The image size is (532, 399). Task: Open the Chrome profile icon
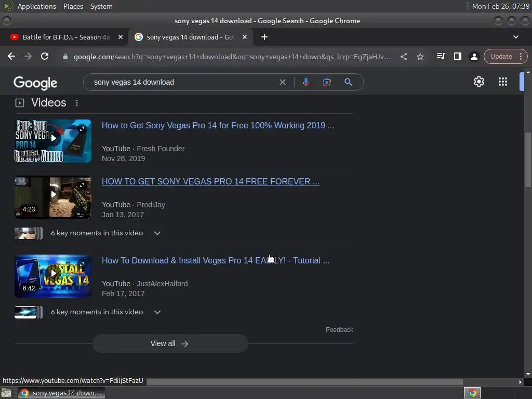[474, 56]
